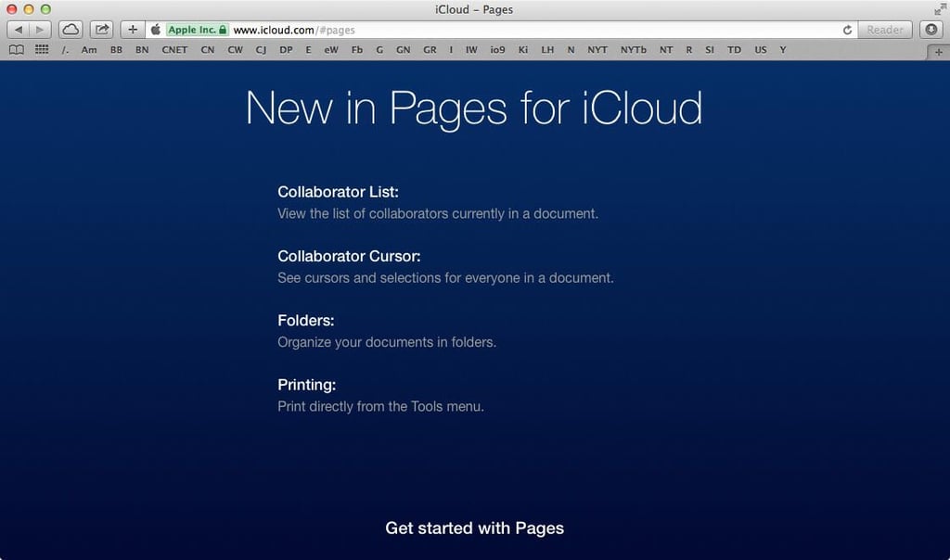
Task: Click Get started with Pages
Action: [x=474, y=528]
